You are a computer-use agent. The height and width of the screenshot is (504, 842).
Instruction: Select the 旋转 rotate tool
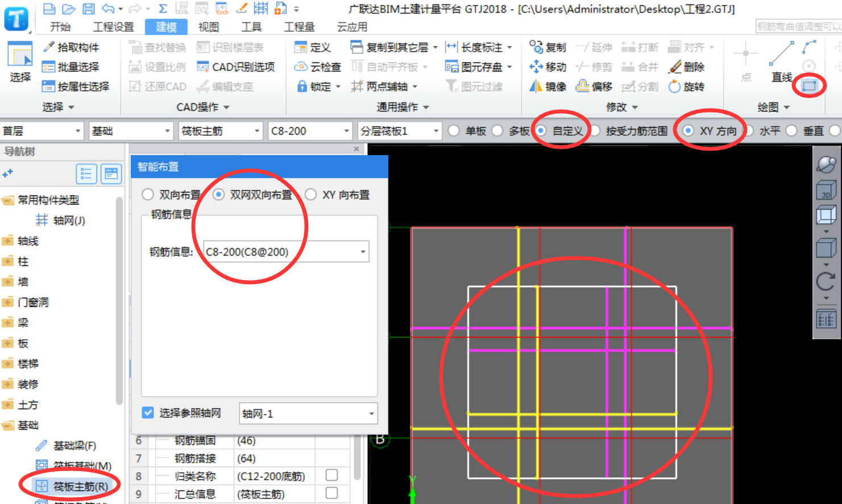(687, 86)
